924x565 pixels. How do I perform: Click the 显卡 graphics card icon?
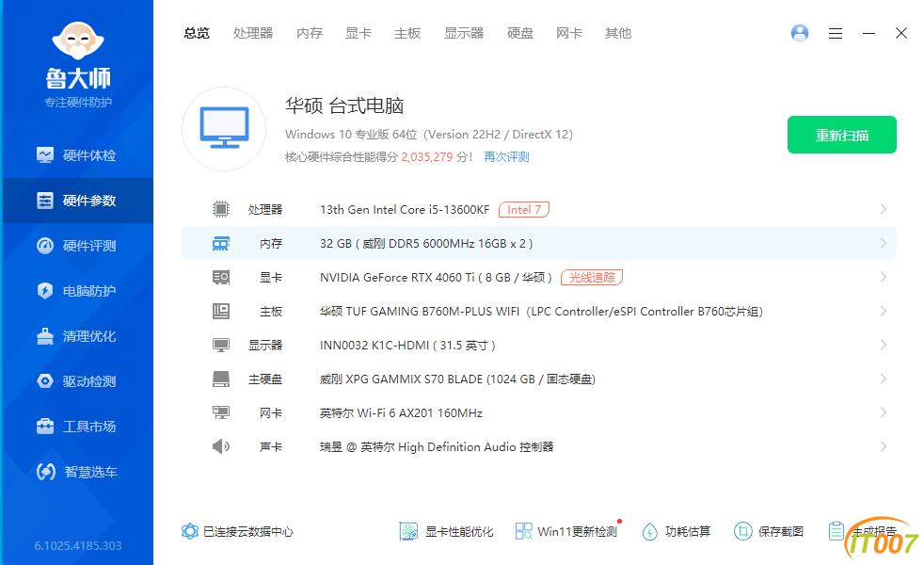pos(221,277)
